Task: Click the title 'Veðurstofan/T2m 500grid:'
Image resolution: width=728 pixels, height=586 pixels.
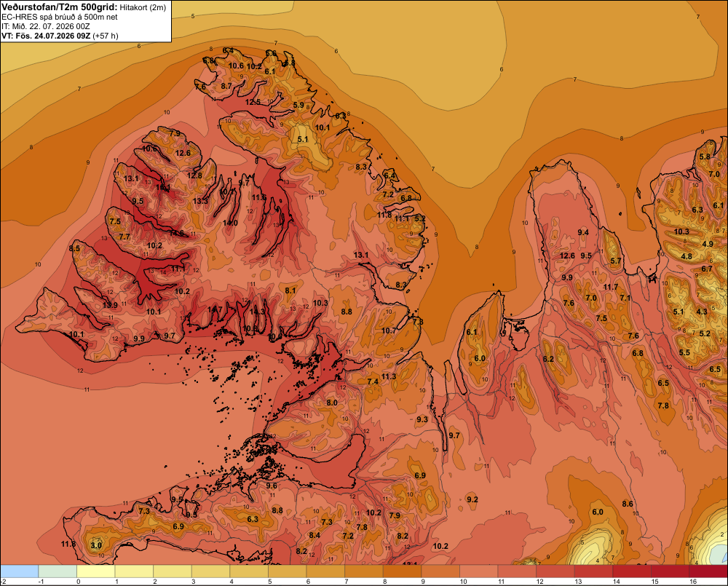Action: (x=60, y=7)
